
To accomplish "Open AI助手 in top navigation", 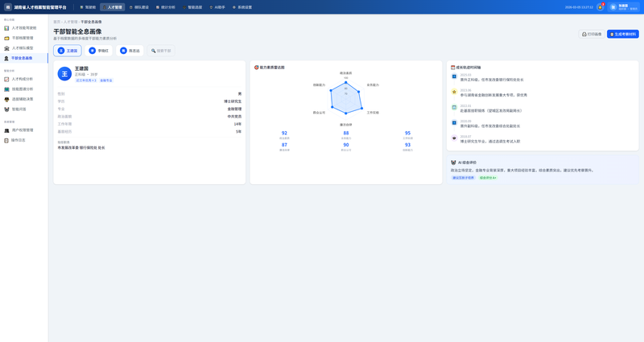I will (x=217, y=7).
